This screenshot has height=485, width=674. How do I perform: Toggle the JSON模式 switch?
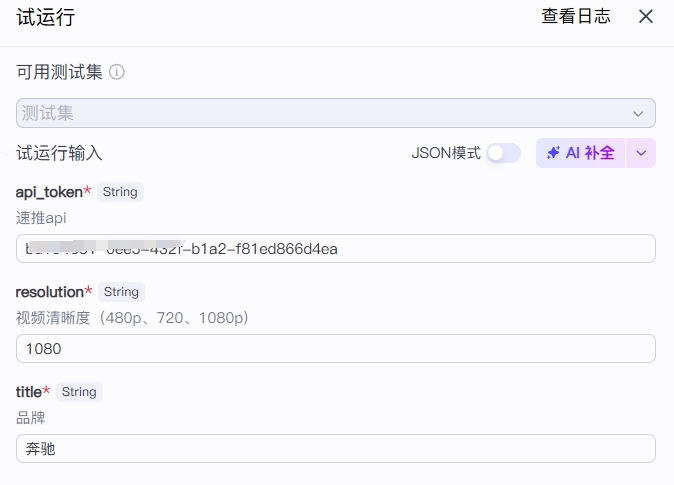(503, 153)
